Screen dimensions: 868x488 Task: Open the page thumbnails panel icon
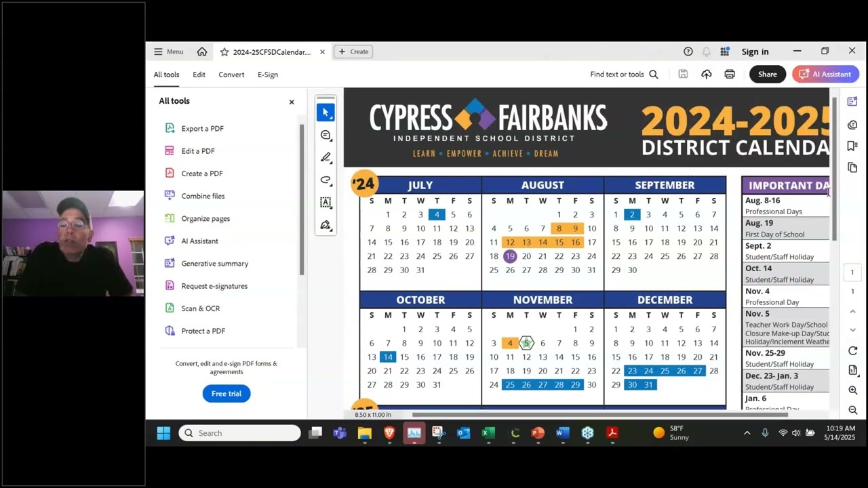[852, 167]
